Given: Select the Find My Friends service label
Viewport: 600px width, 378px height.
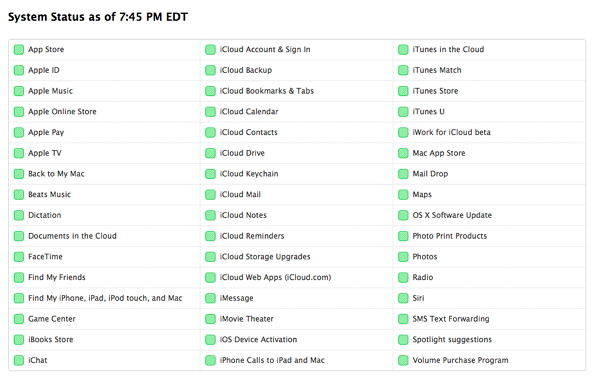Looking at the screenshot, I should 57,277.
